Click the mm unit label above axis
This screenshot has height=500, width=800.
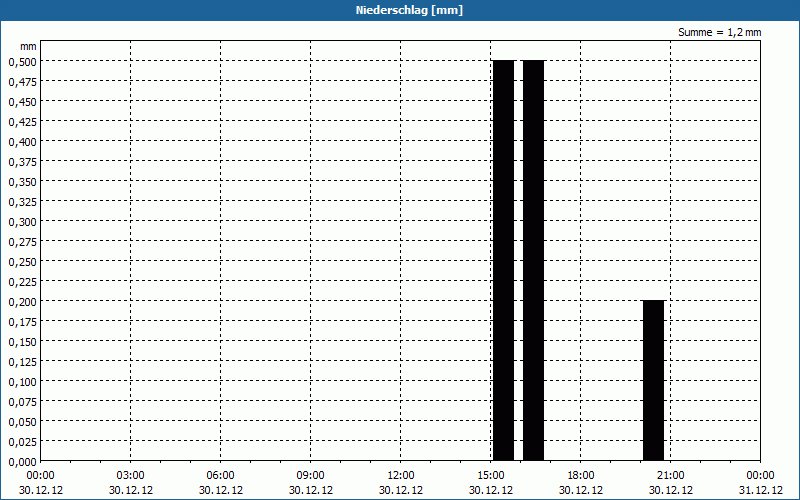coord(28,46)
